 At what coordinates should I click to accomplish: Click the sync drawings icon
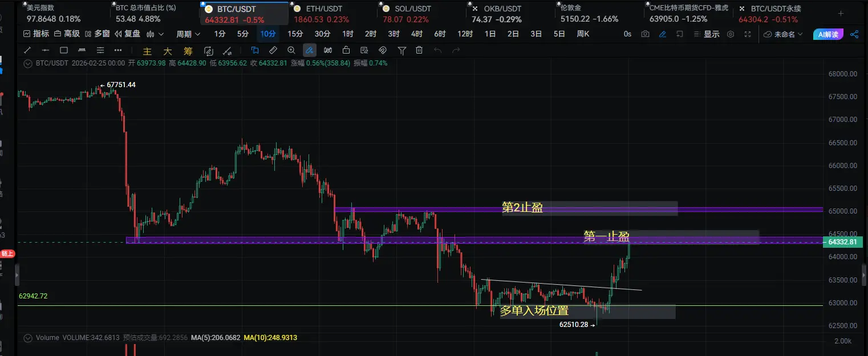point(209,50)
